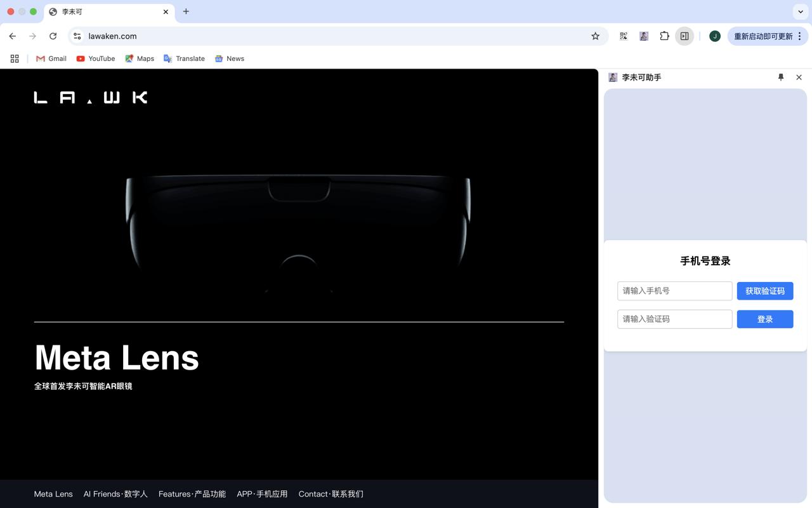This screenshot has width=812, height=508.
Task: Click the 获取验证码 button
Action: coord(765,291)
